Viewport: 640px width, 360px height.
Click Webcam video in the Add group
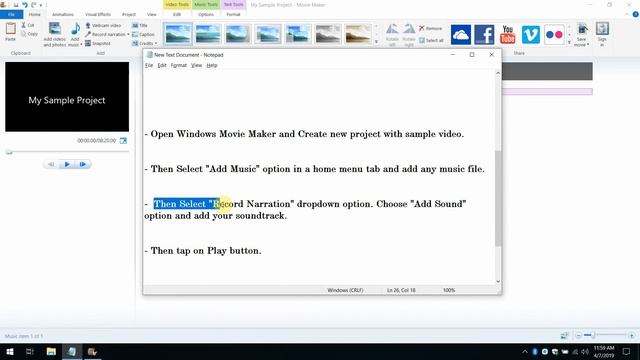click(103, 25)
